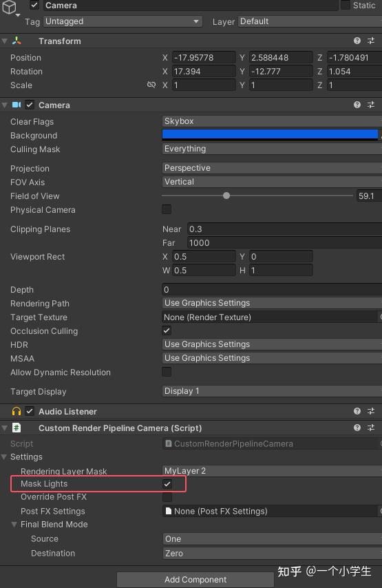Open Custom Render Pipeline Camera preset icon
The image size is (382, 588).
371,428
